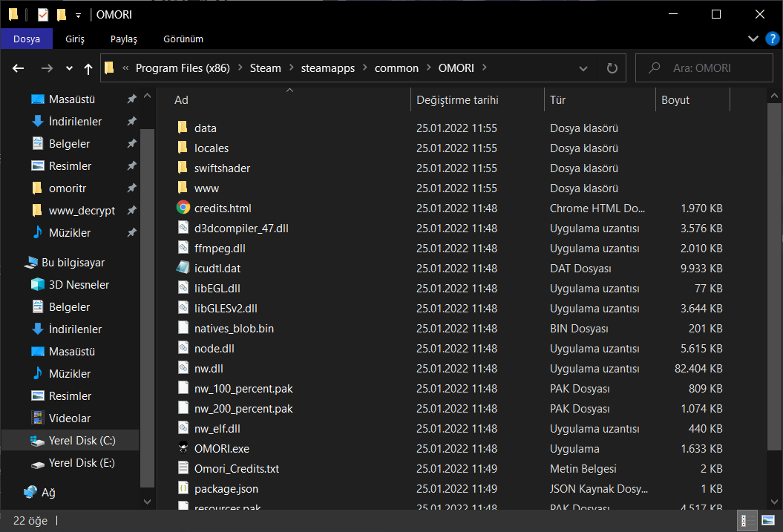783x532 pixels.
Task: Sort by Değiştirme tarihi column
Action: coord(477,100)
